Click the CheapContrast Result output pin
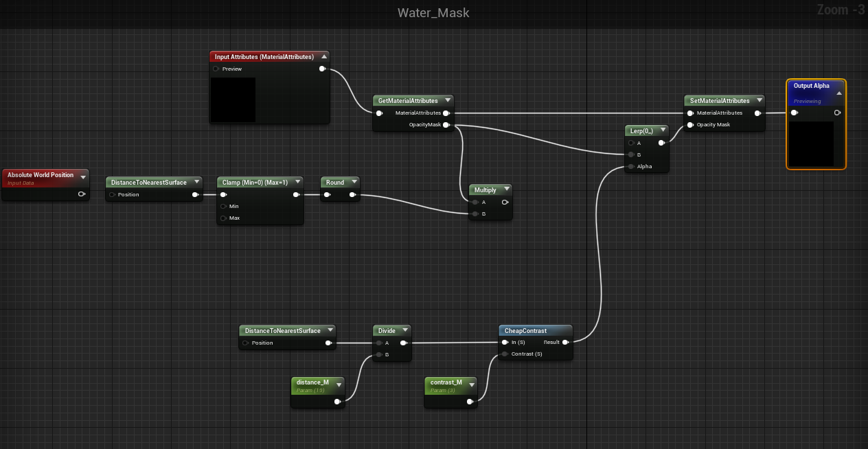This screenshot has height=449, width=868. 565,342
